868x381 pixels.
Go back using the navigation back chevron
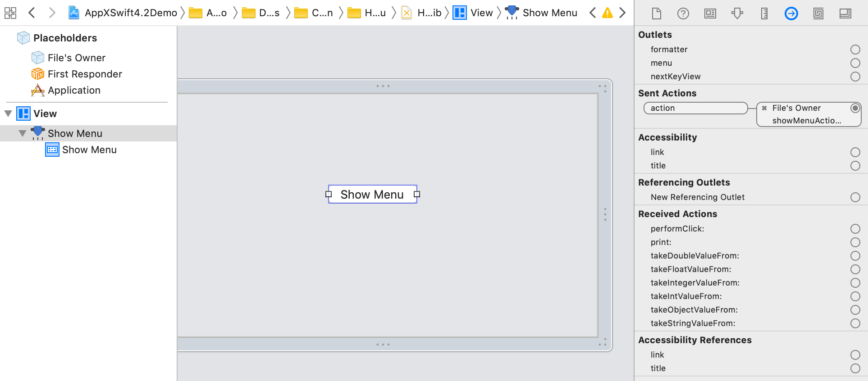pos(32,13)
